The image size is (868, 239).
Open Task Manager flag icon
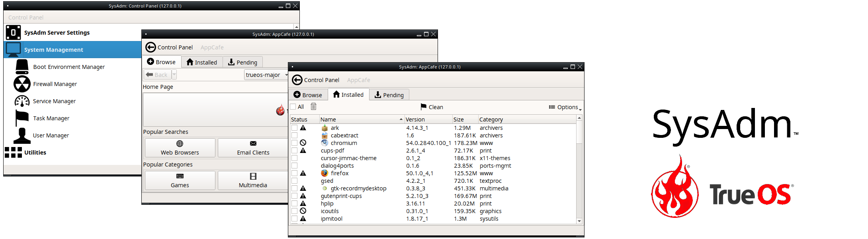click(22, 118)
